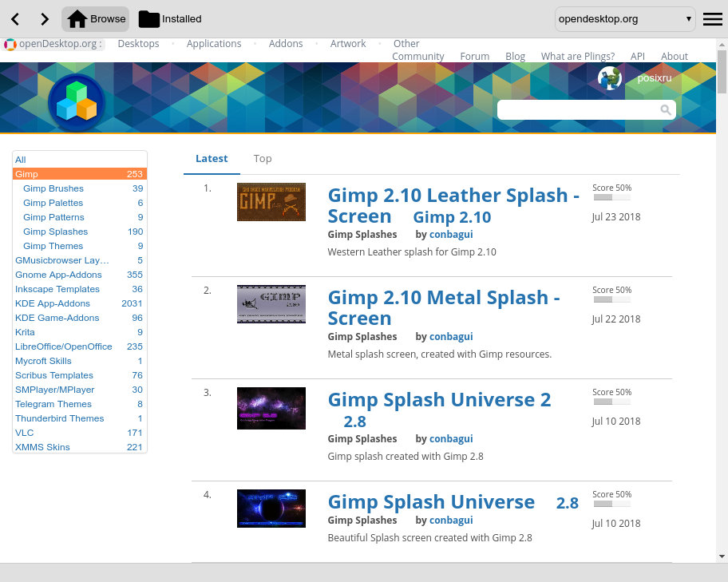This screenshot has height=582, width=728.
Task: Open the About link
Action: 675,56
